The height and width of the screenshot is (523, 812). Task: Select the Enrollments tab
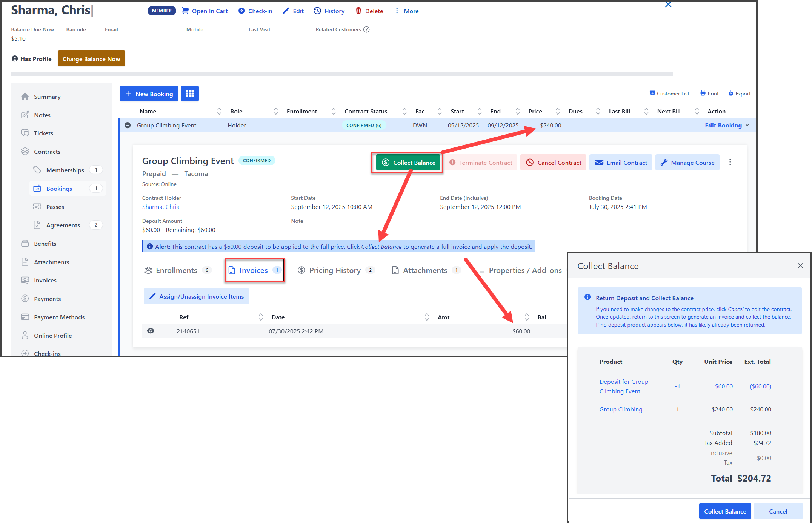pos(176,270)
